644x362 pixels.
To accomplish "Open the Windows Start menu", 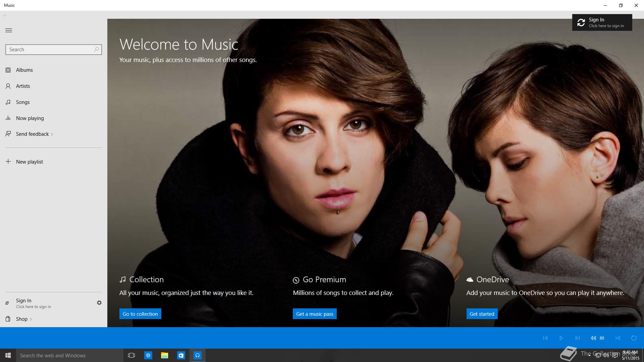I will point(8,355).
